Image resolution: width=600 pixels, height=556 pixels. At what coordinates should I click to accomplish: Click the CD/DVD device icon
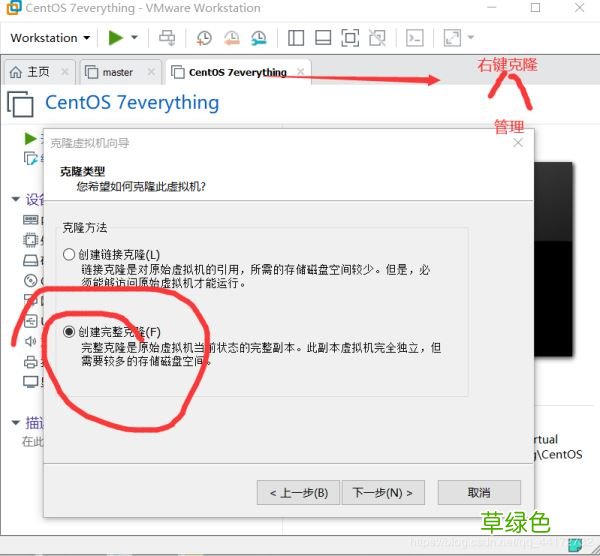click(31, 281)
